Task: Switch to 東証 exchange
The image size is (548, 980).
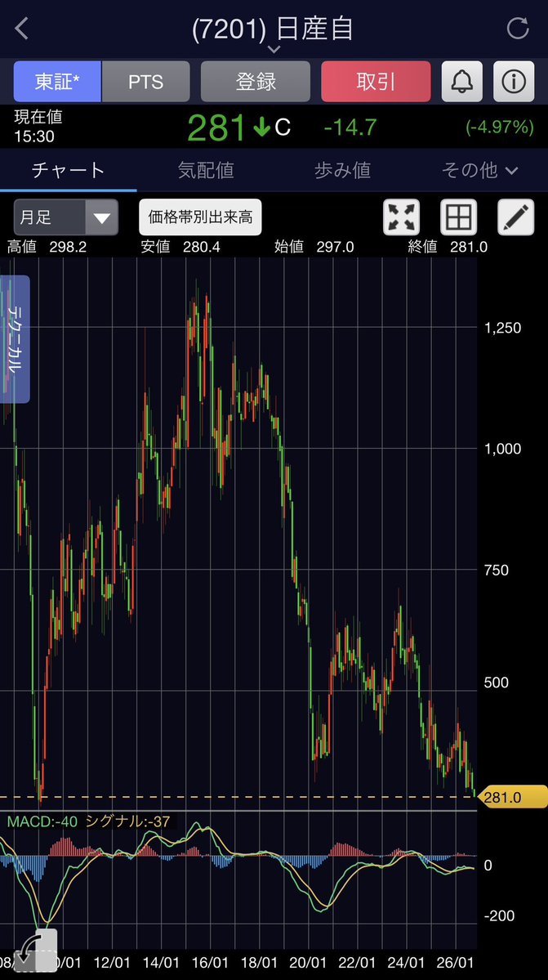Action: click(57, 81)
